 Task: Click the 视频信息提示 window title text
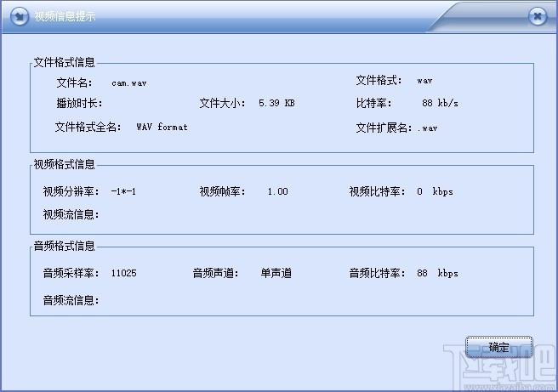[x=65, y=16]
